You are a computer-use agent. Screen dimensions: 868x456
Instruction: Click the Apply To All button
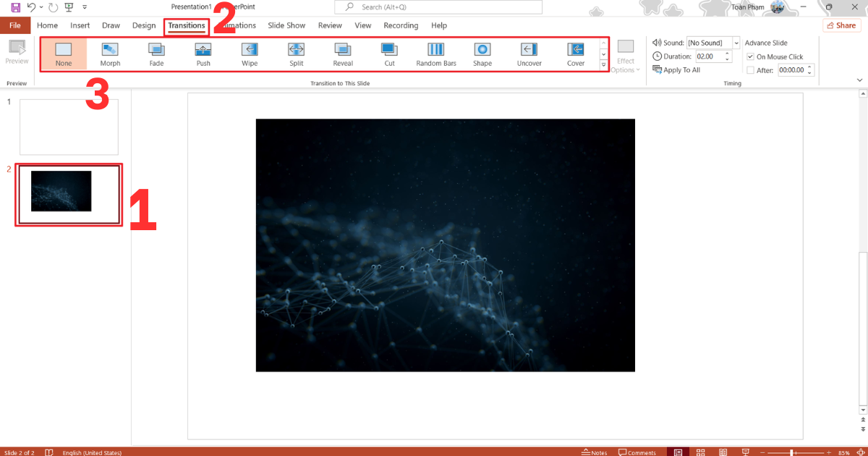pyautogui.click(x=676, y=69)
